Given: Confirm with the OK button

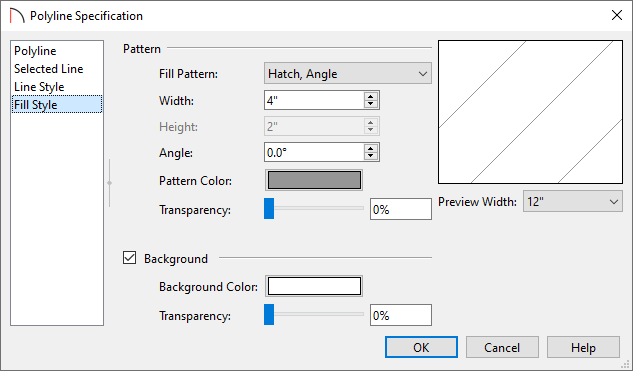Looking at the screenshot, I should (x=421, y=347).
